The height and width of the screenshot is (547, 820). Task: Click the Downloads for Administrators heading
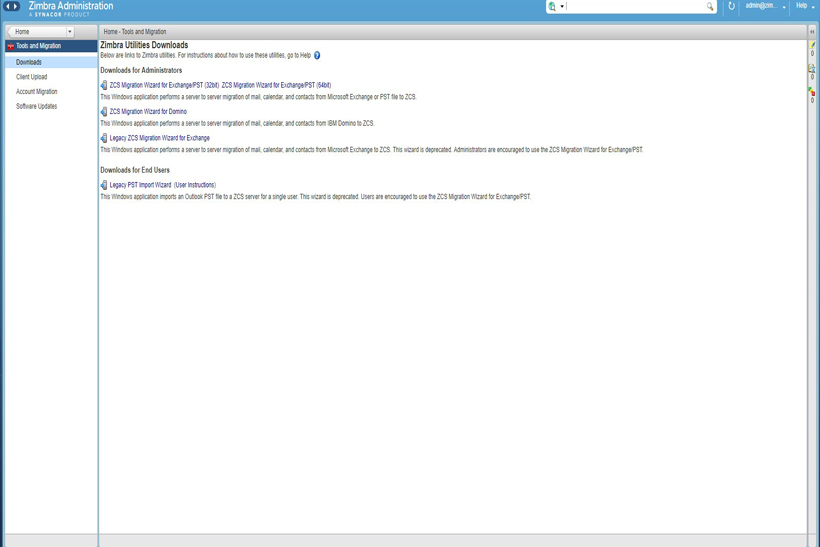coord(141,70)
